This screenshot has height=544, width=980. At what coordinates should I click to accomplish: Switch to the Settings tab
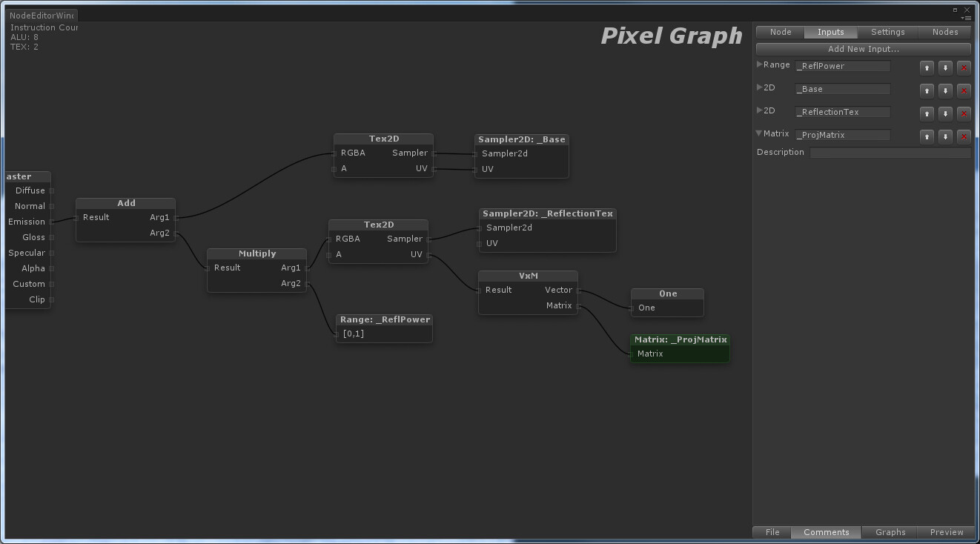[887, 32]
